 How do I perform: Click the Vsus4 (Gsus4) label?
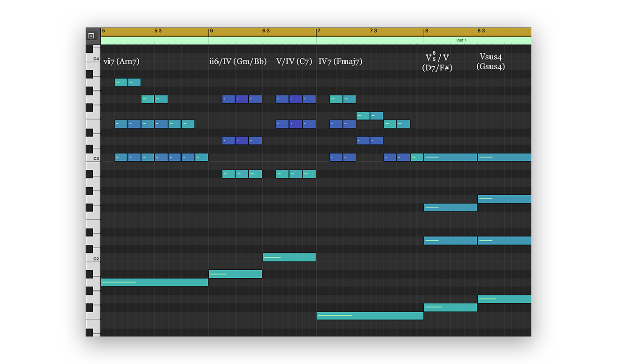coord(490,62)
